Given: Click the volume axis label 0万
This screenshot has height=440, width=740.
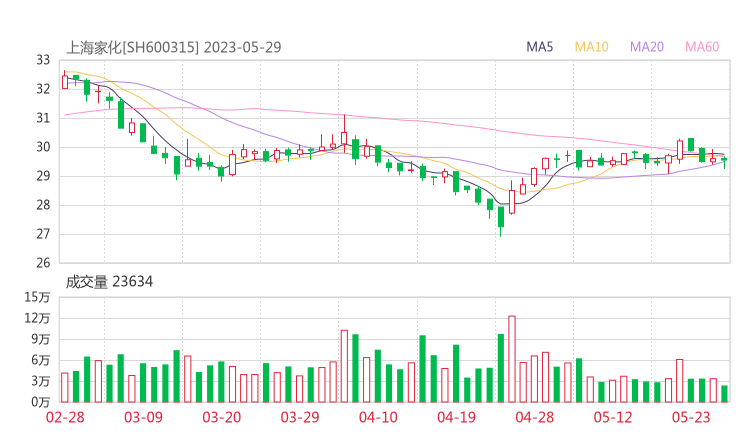Looking at the screenshot, I should pyautogui.click(x=41, y=402).
